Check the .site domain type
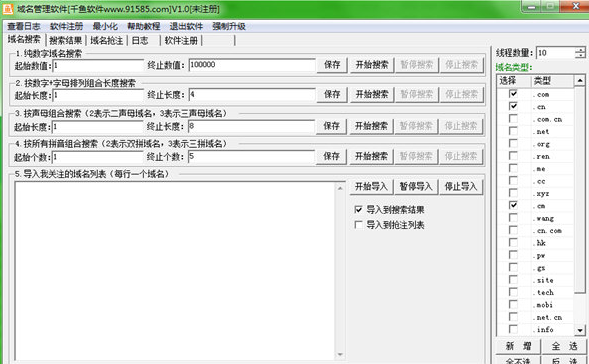 click(x=513, y=280)
